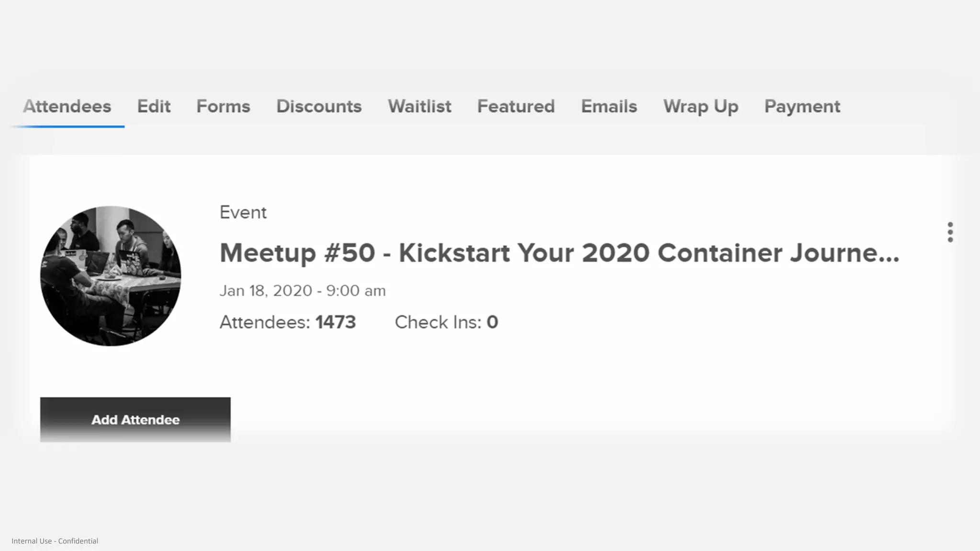View the Waitlist tab
Viewport: 980px width, 551px height.
point(419,106)
